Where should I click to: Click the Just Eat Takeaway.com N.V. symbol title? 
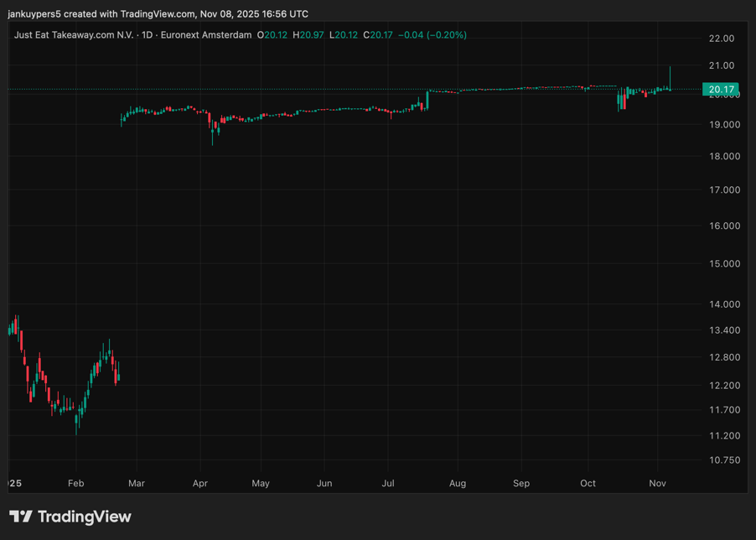click(x=74, y=35)
